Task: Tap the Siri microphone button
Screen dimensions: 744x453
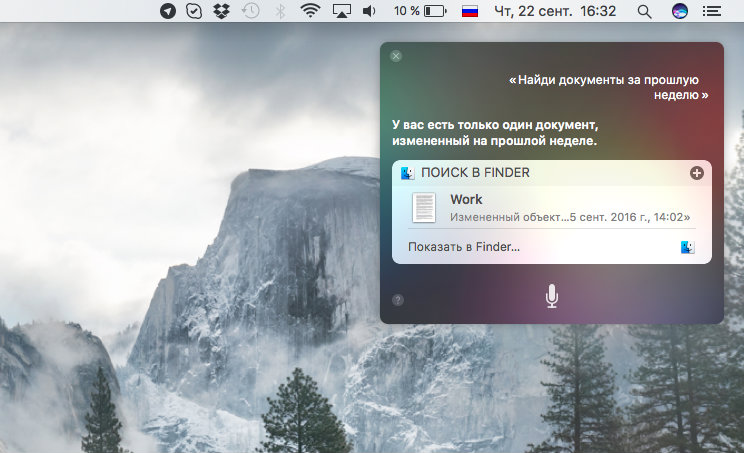Action: coord(551,296)
